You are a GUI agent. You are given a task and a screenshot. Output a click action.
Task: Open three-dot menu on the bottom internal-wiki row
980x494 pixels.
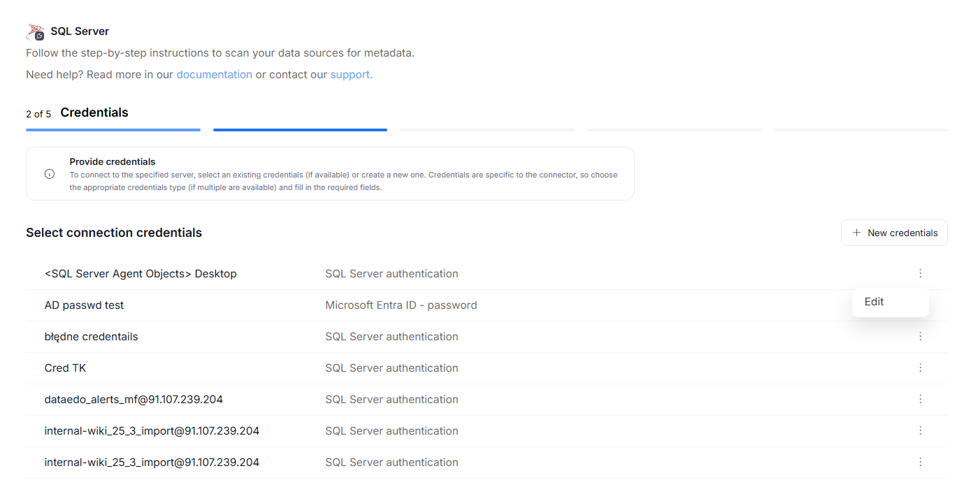920,462
